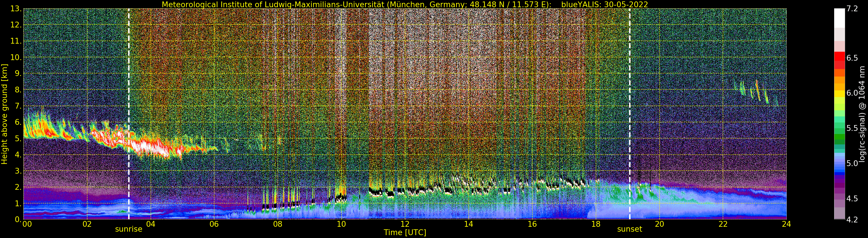
Task: Click the height axis tick label '1.'
Action: tap(18, 203)
